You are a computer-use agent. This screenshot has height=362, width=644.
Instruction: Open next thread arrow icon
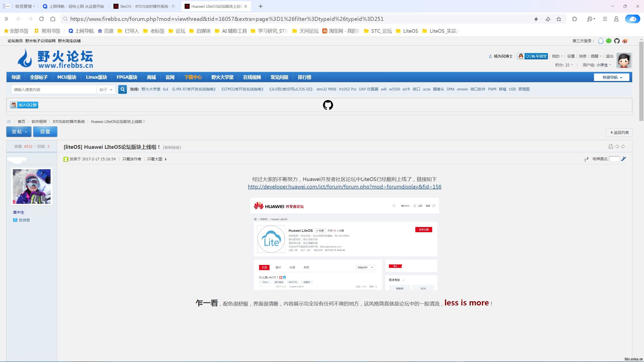[x=623, y=146]
